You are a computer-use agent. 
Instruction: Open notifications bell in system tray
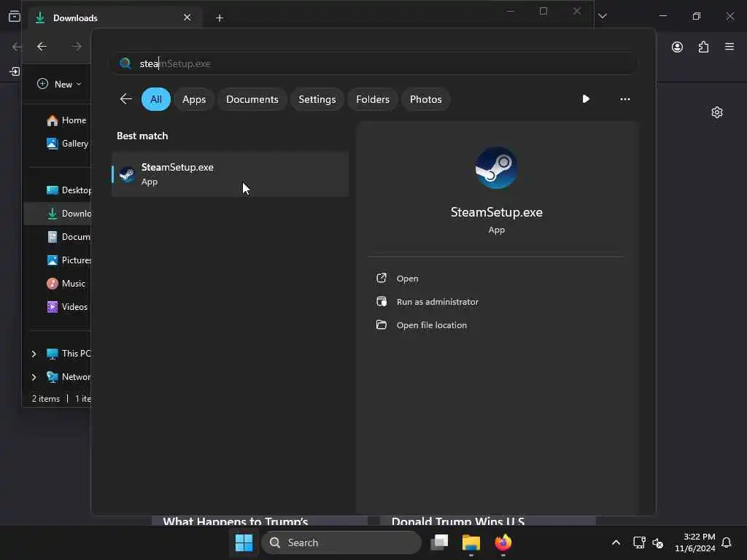[727, 542]
